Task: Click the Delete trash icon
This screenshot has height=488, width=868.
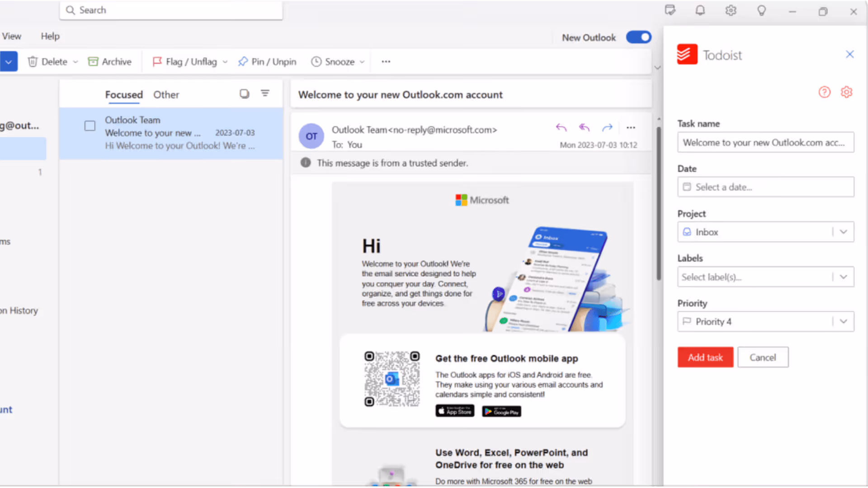Action: pos(33,61)
